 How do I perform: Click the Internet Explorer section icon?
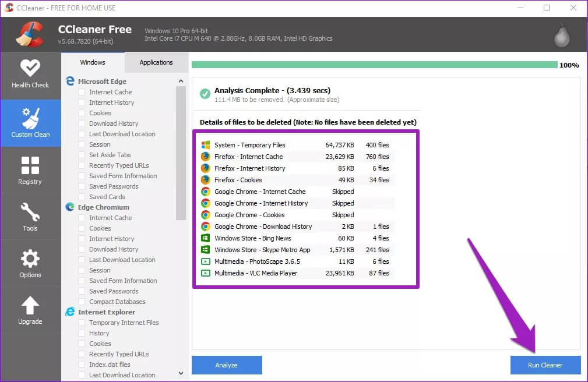click(70, 312)
